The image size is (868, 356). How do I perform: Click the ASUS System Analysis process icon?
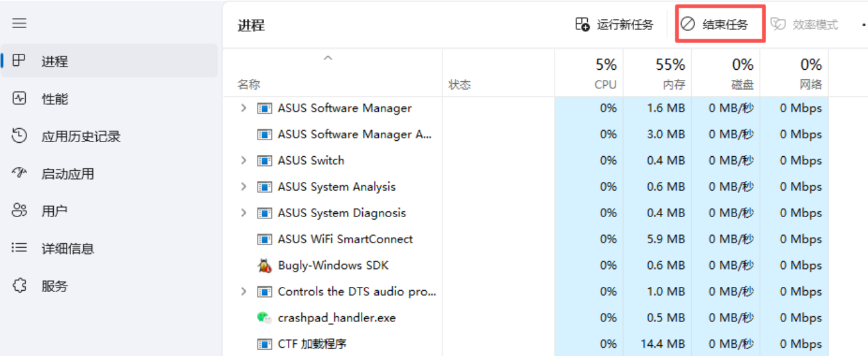coord(264,187)
